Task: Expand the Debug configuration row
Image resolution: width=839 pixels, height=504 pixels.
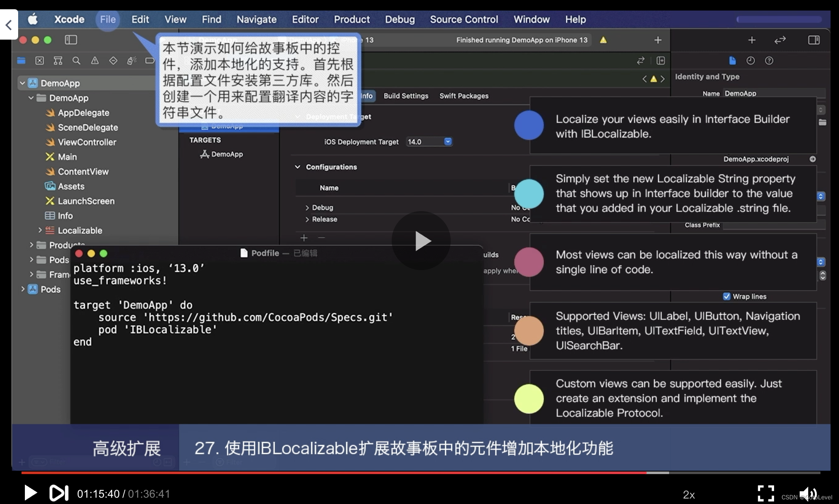Action: pyautogui.click(x=307, y=208)
